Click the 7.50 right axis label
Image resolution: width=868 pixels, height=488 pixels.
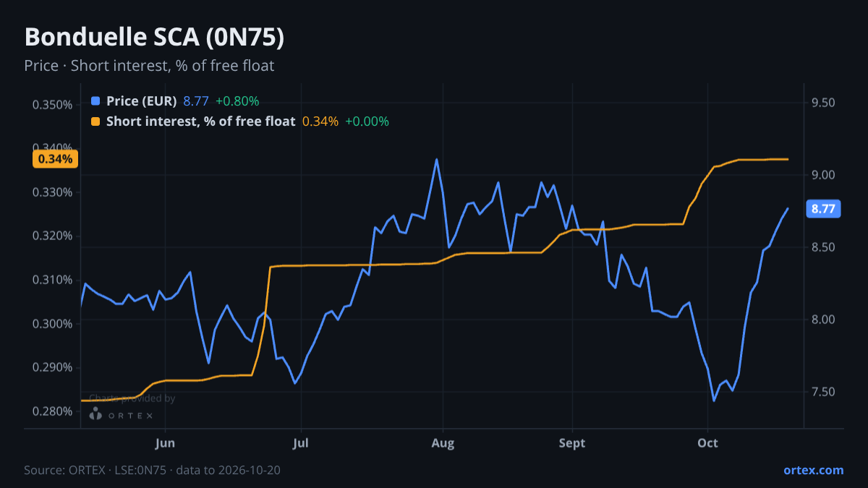click(x=824, y=392)
